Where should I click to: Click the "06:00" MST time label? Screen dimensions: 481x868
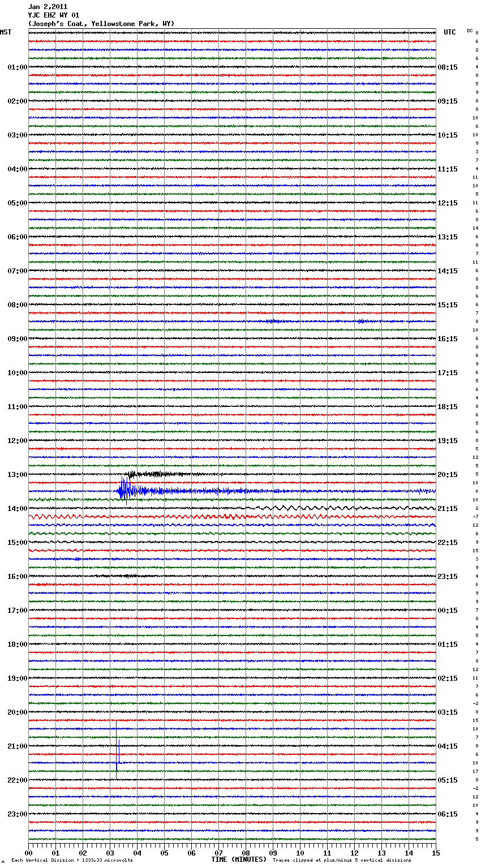[x=18, y=237]
